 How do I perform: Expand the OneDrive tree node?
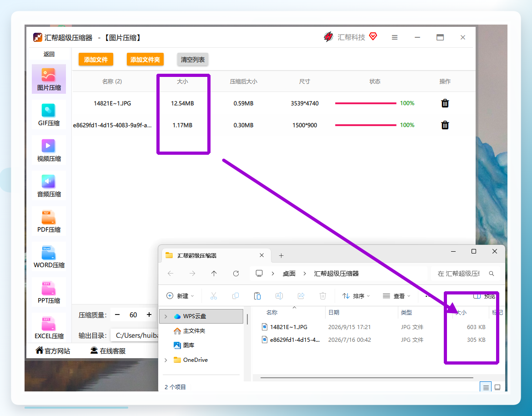(166, 360)
